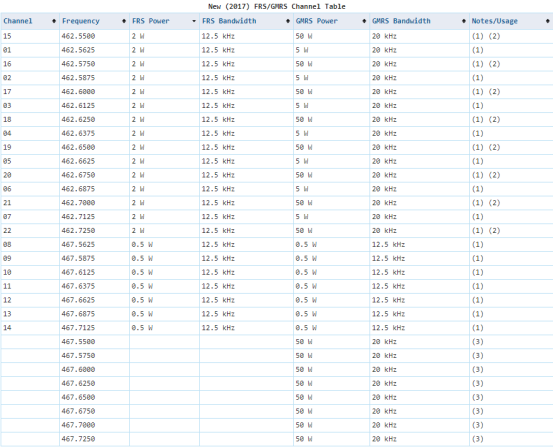Click channel 22 row number cell
This screenshot has width=554, height=447.
pos(30,231)
